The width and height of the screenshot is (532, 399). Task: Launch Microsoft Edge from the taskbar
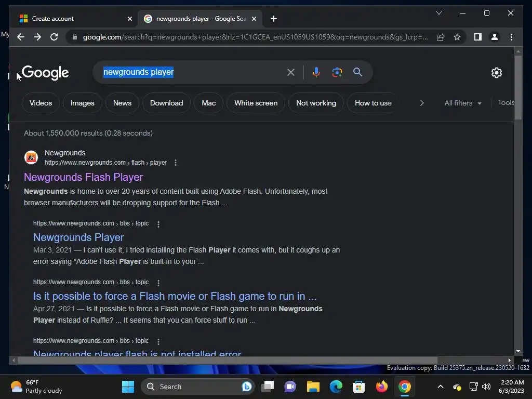point(336,387)
